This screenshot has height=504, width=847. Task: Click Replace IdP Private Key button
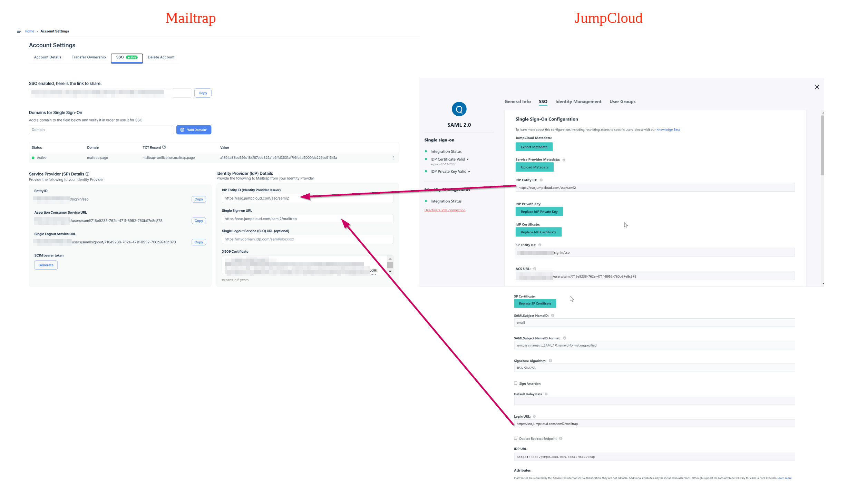[x=539, y=212]
